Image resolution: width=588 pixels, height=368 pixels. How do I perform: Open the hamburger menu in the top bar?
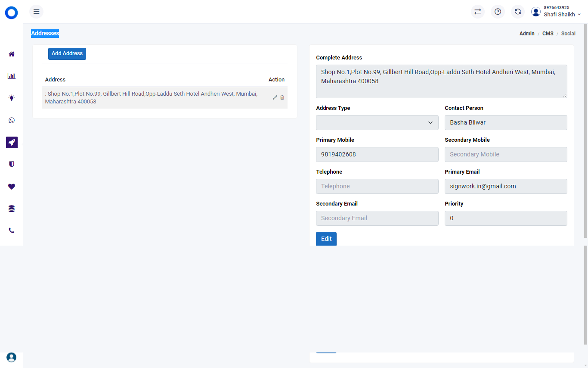point(37,12)
